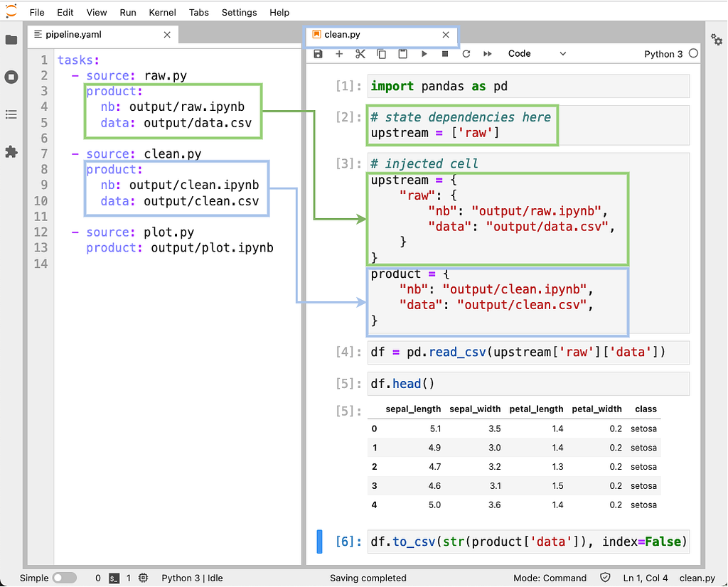Image resolution: width=728 pixels, height=587 pixels.
Task: Click 'nb: output/clean.ipynb' yaml line
Action: [x=180, y=185]
